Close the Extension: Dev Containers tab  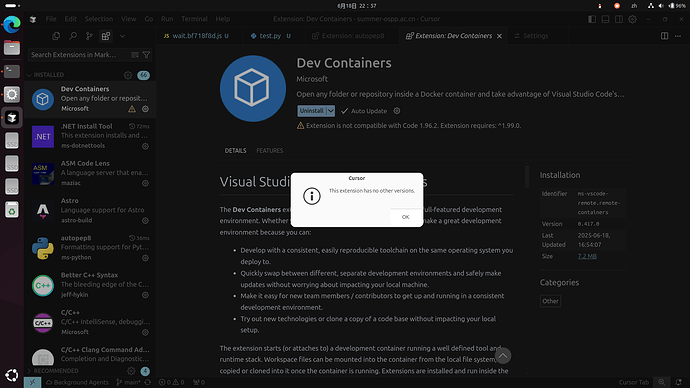(x=499, y=36)
